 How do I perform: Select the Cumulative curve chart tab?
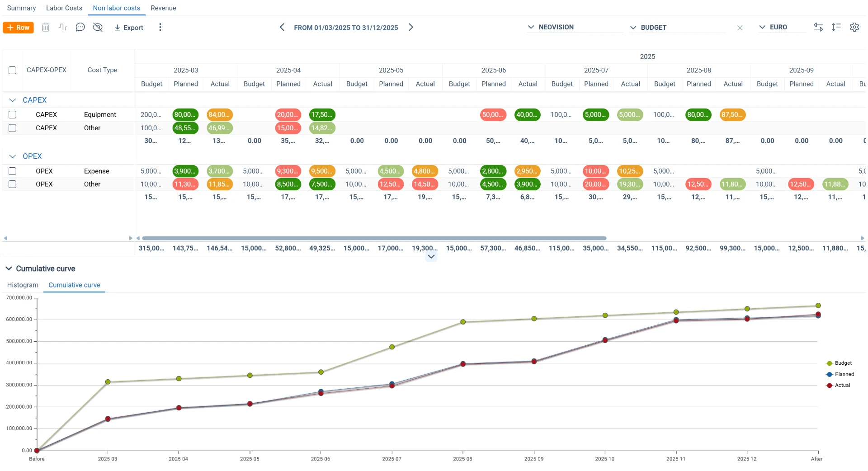[x=74, y=285]
